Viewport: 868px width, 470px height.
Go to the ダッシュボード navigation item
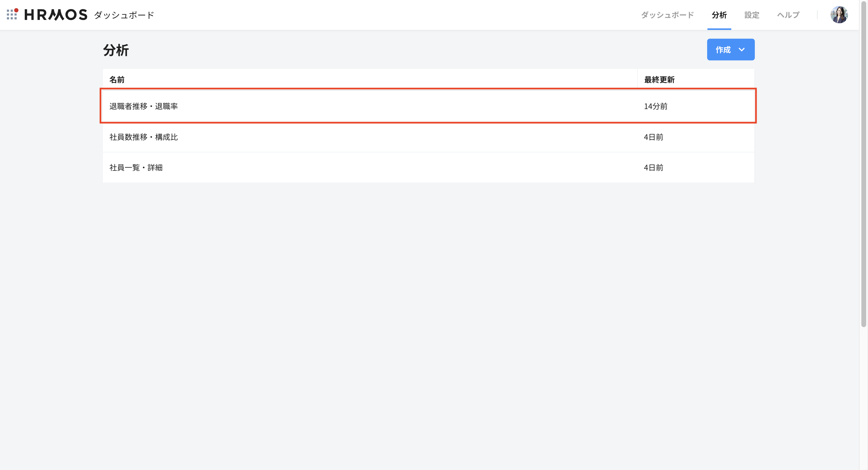667,15
